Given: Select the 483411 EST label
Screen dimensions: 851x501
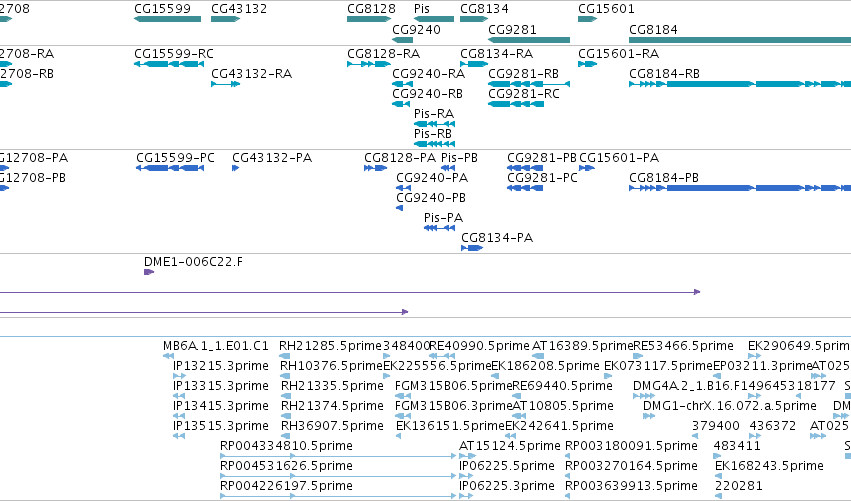Looking at the screenshot, I should pyautogui.click(x=737, y=446).
